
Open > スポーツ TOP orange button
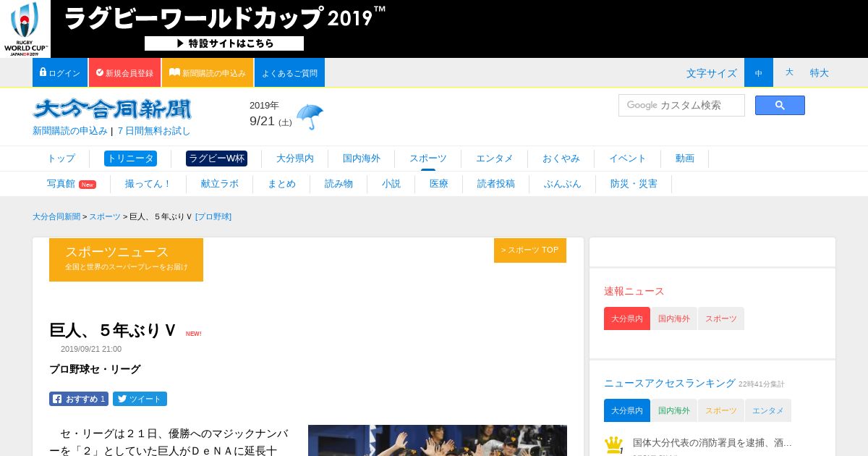[530, 250]
